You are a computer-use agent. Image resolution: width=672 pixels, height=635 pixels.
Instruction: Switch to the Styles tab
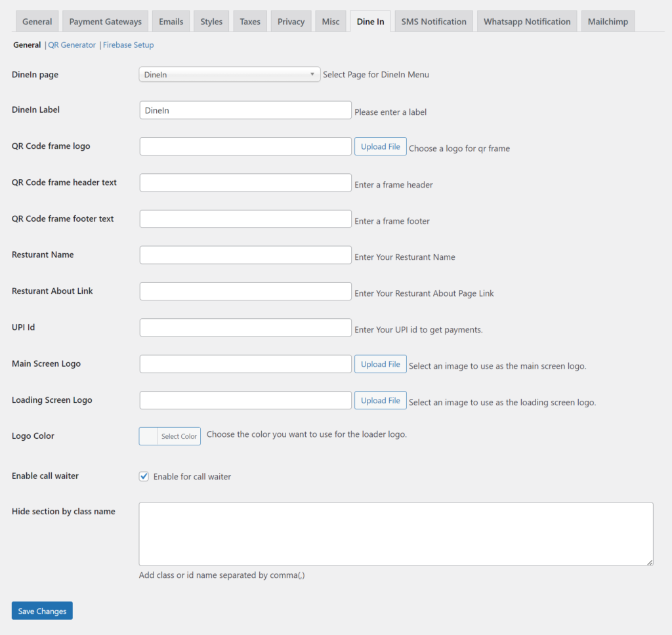211,22
